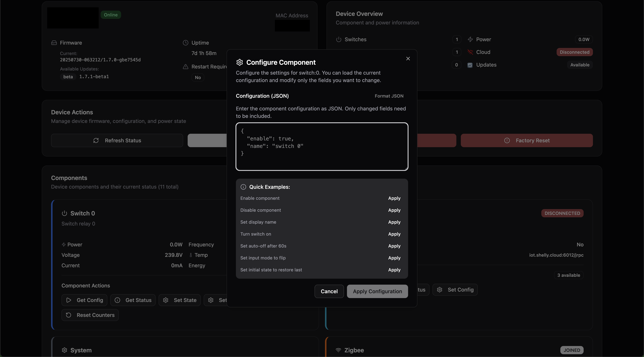Image resolution: width=644 pixels, height=357 pixels.
Task: Click the 1.7.1-beta1 version text
Action: coord(94,76)
